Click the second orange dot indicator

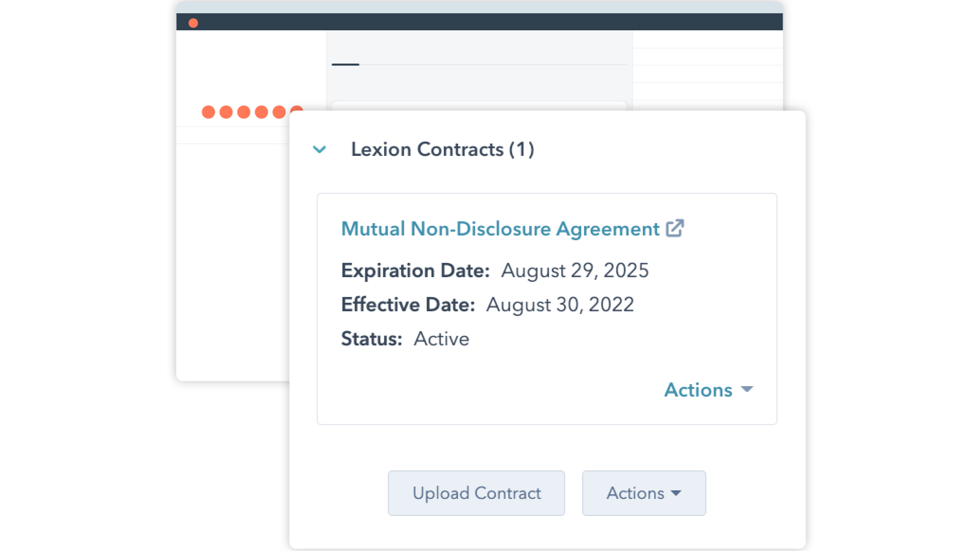point(226,112)
